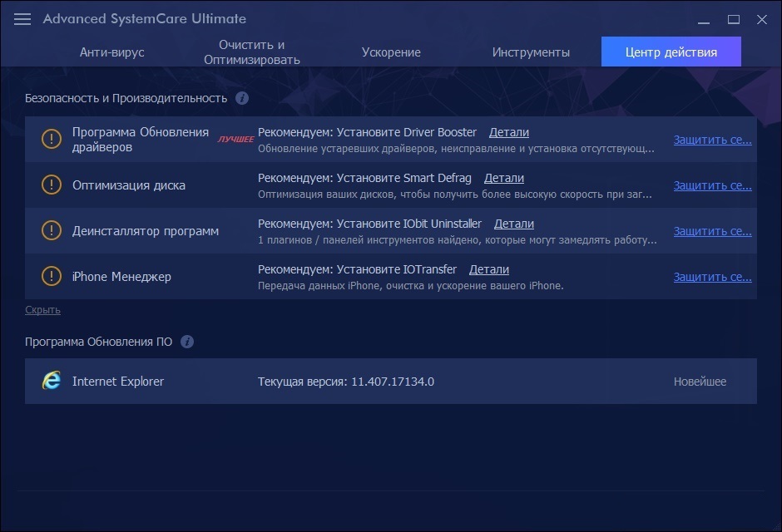This screenshot has width=782, height=532.
Task: Select the Инструменты tab
Action: coord(531,52)
